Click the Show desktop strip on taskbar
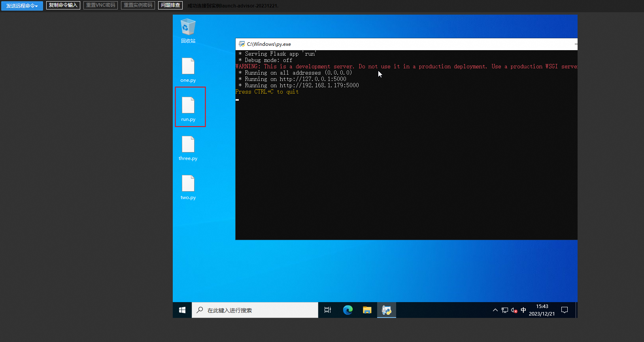 (x=576, y=310)
